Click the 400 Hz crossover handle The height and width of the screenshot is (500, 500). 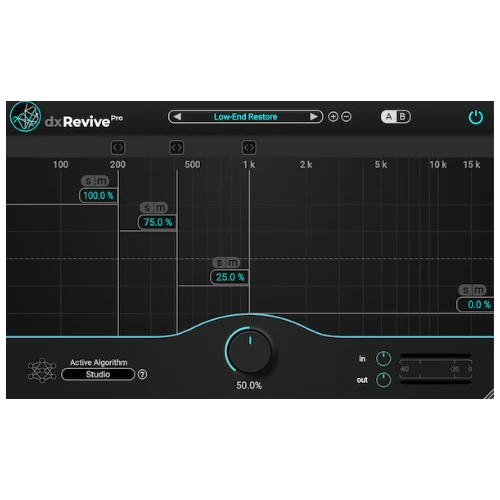pyautogui.click(x=177, y=147)
